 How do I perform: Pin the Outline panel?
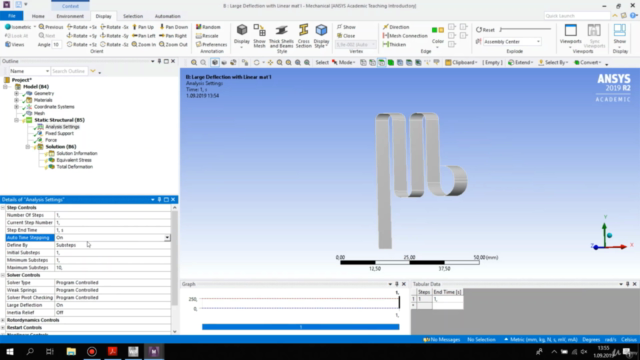[159, 61]
